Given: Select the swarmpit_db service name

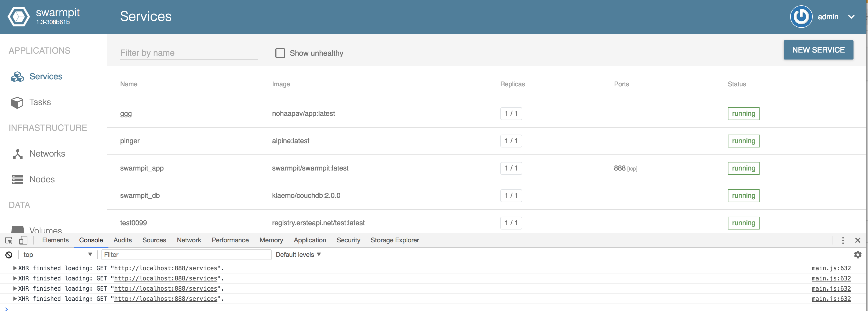Looking at the screenshot, I should pos(140,195).
